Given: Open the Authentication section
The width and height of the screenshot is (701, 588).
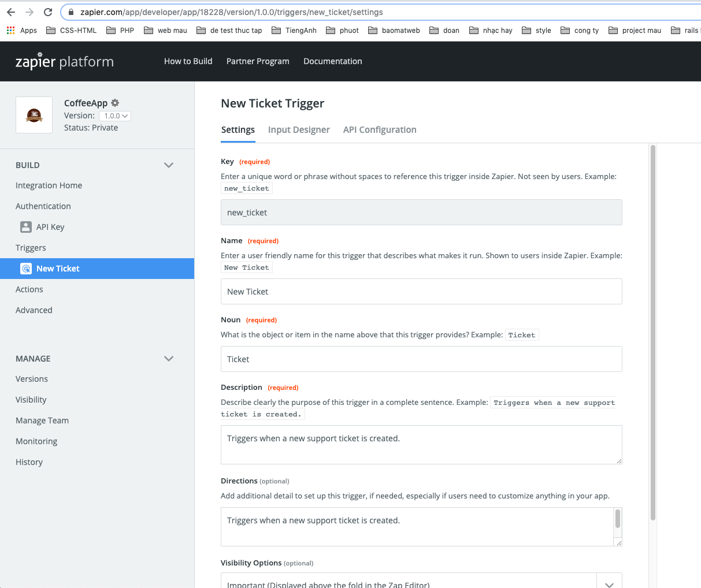Looking at the screenshot, I should (x=43, y=206).
